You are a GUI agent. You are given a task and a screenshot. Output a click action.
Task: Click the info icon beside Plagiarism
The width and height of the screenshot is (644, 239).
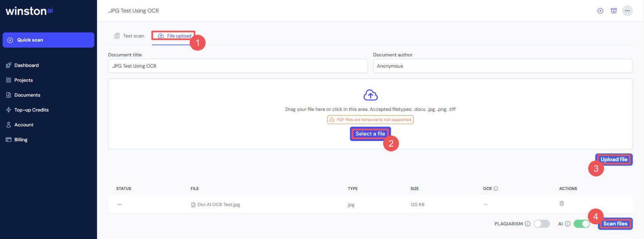pyautogui.click(x=527, y=224)
